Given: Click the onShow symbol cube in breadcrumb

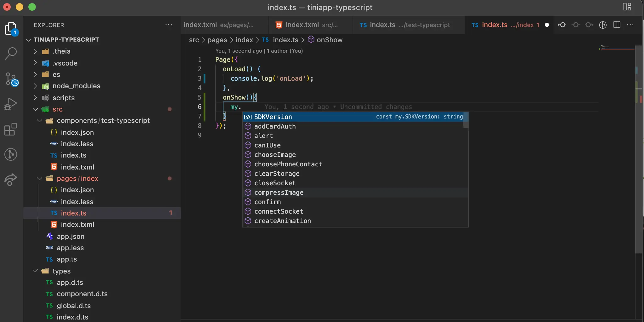Looking at the screenshot, I should pos(311,39).
